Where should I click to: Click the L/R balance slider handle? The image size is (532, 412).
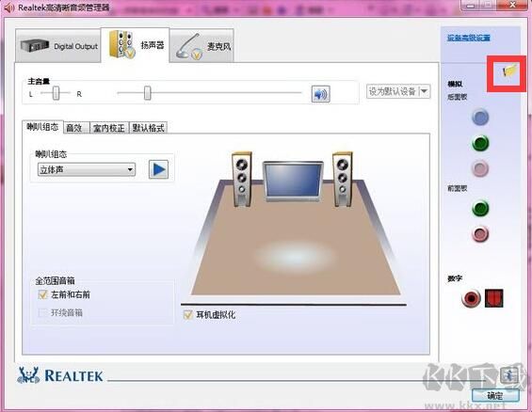point(56,93)
